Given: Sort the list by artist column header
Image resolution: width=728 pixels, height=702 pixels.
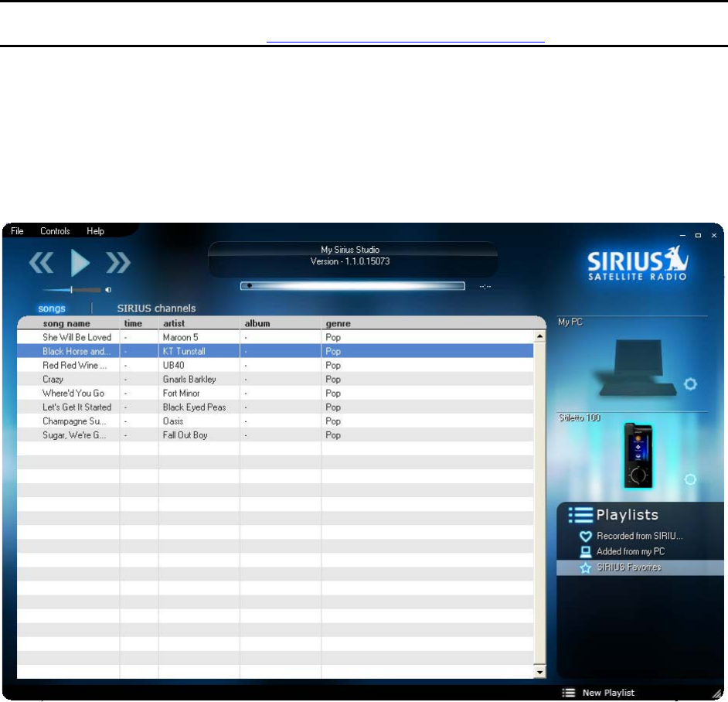Looking at the screenshot, I should pyautogui.click(x=174, y=323).
